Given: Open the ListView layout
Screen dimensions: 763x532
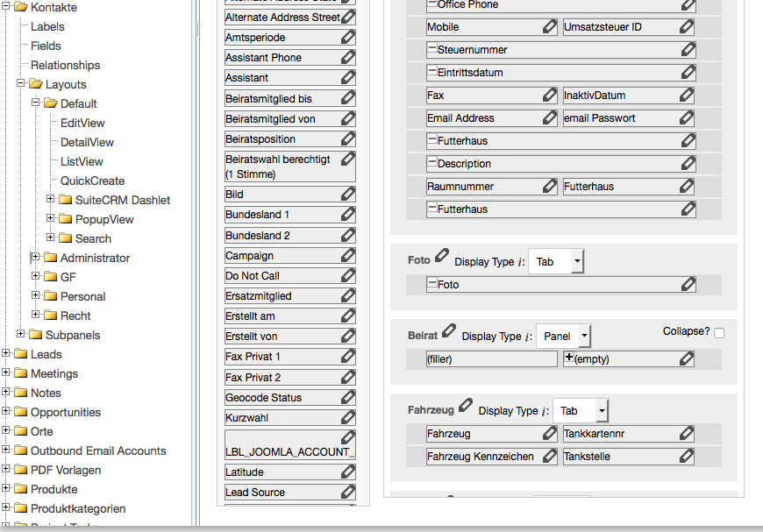Looking at the screenshot, I should (82, 161).
